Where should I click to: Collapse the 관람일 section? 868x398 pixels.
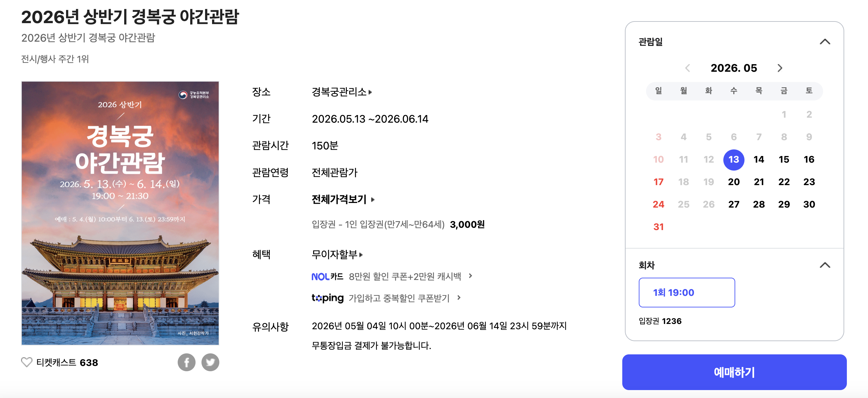pyautogui.click(x=825, y=42)
